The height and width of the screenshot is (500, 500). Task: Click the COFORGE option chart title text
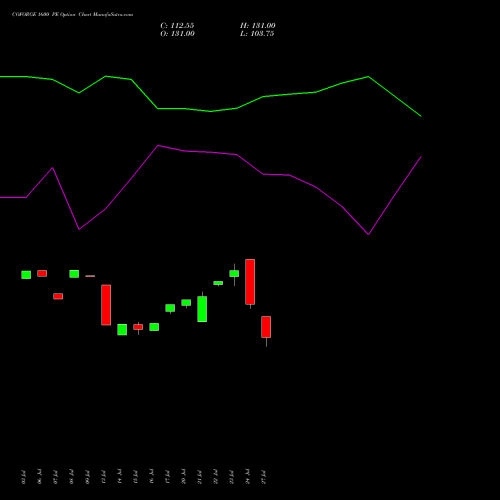click(x=72, y=14)
